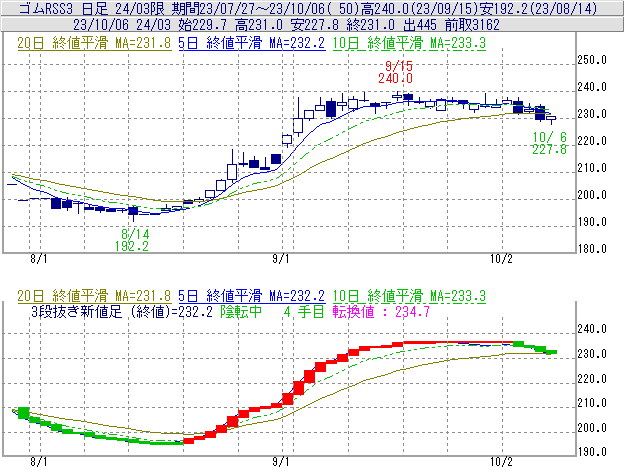Click the ゴムRSS3 日足 title header text
The width and height of the screenshot is (624, 475).
(308, 8)
